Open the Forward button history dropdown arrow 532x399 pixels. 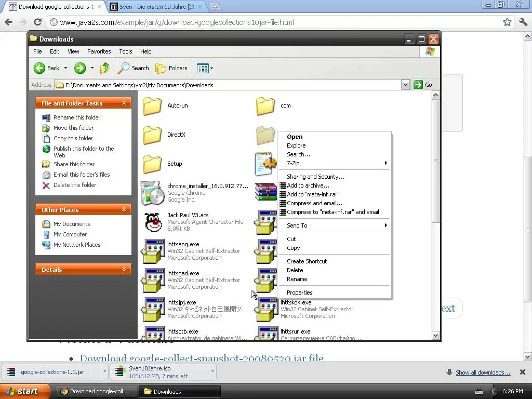[x=92, y=68]
